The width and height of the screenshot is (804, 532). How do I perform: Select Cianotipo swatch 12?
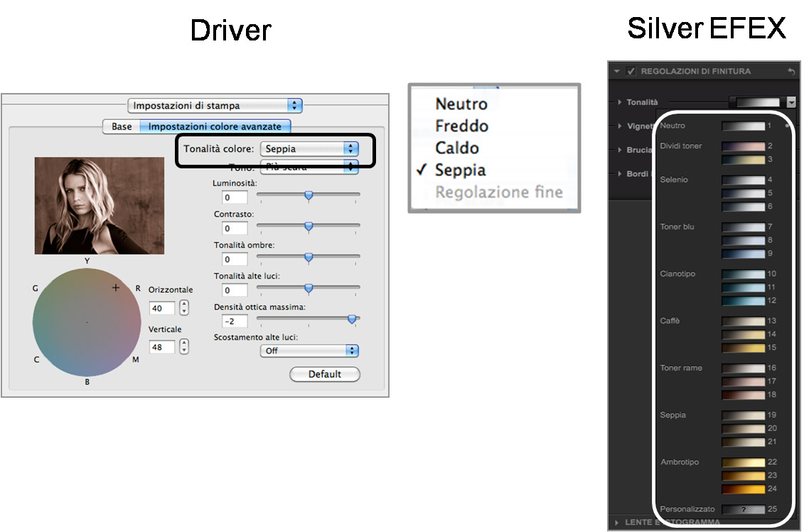(743, 301)
